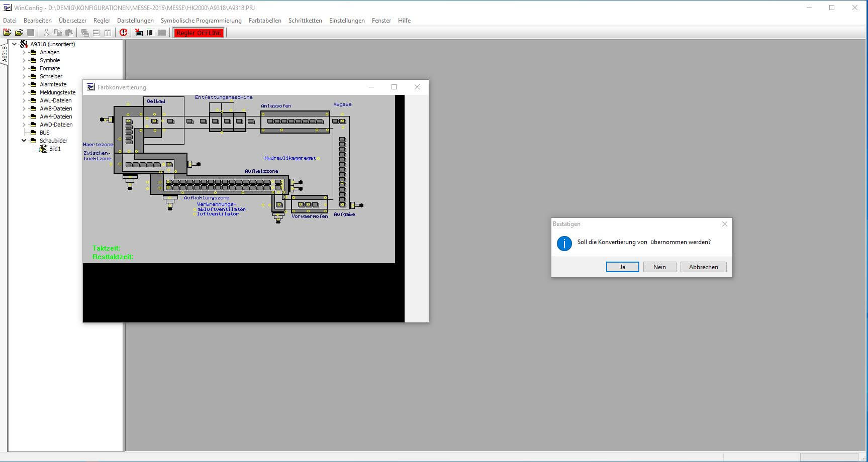Screen dimensions: 868x462
Task: Open the Symbolische Programmierung menu
Action: [x=201, y=21]
